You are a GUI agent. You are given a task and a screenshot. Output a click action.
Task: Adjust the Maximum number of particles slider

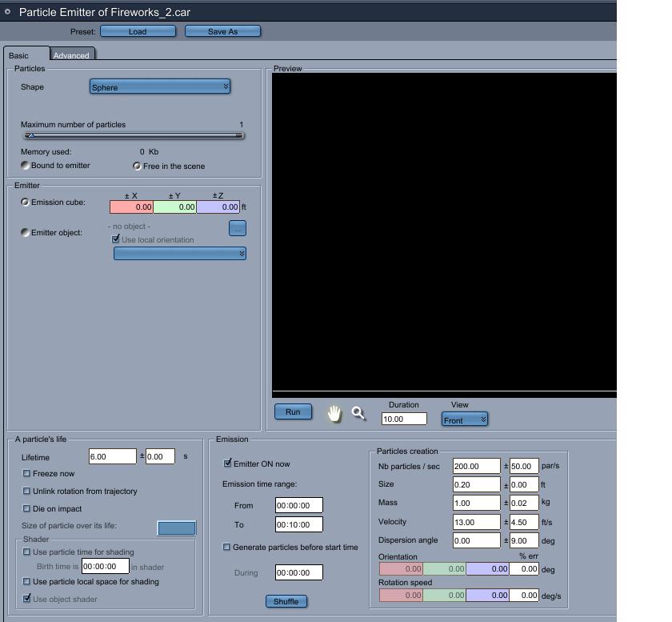tap(134, 135)
